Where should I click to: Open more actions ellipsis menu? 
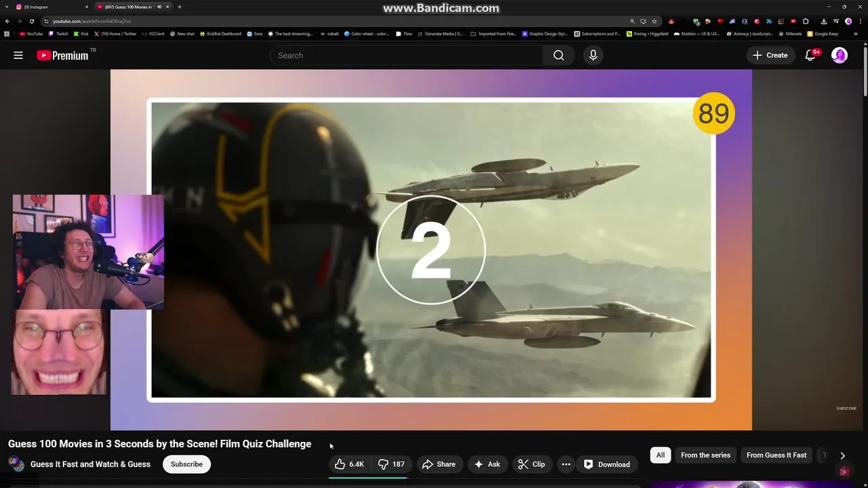(566, 464)
